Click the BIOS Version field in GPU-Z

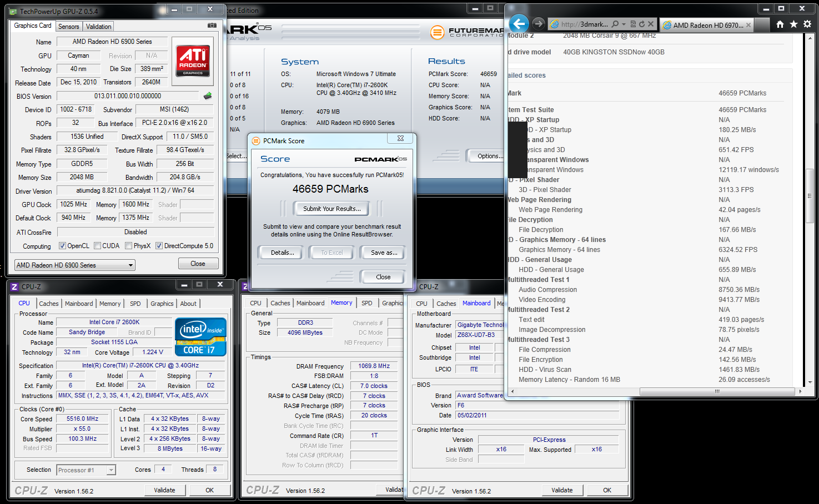coord(128,96)
